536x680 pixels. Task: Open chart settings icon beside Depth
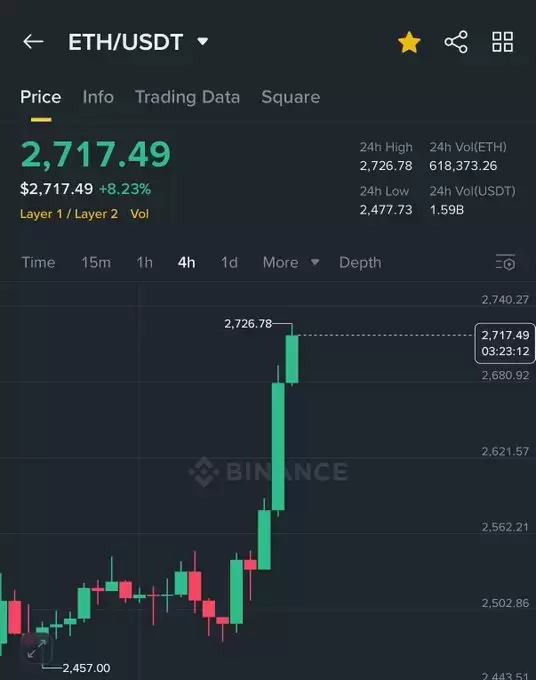(506, 262)
